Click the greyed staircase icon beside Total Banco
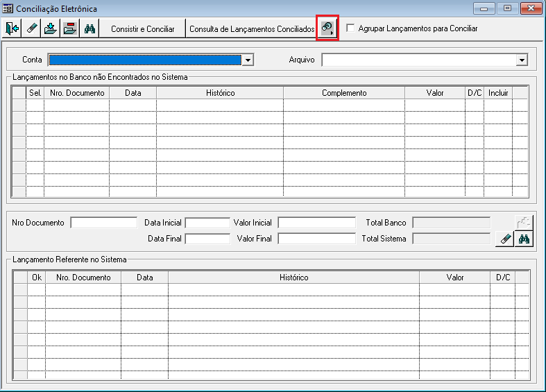This screenshot has height=392, width=546. coord(524,223)
